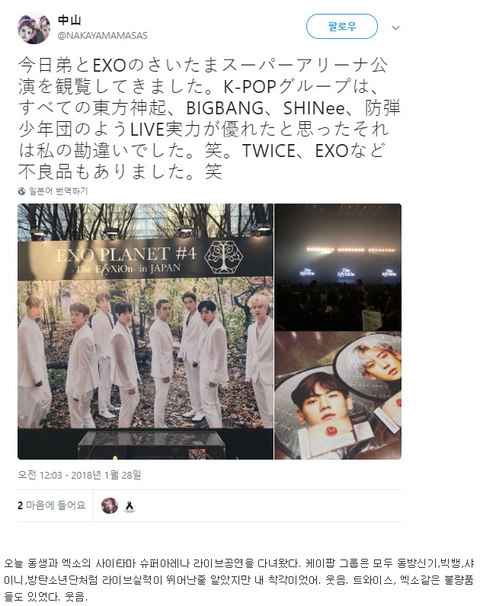Click the Japanese tweet text body
Image resolution: width=480 pixels, height=606 pixels.
209,119
